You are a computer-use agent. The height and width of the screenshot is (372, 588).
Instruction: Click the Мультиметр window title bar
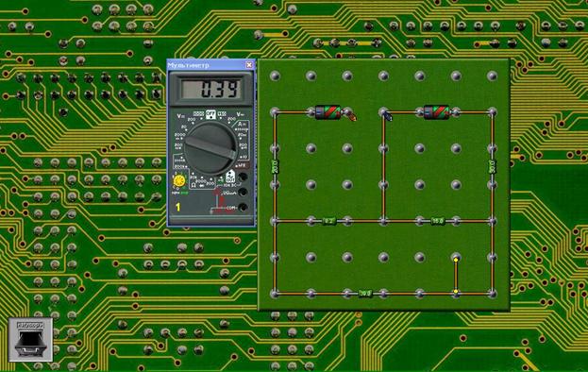pyautogui.click(x=210, y=65)
